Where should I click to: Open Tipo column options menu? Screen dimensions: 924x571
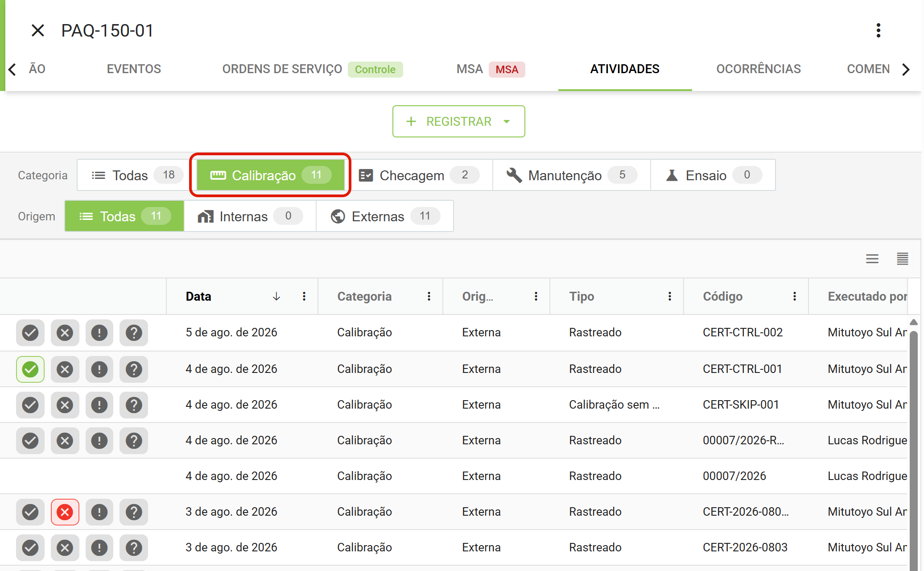point(670,296)
